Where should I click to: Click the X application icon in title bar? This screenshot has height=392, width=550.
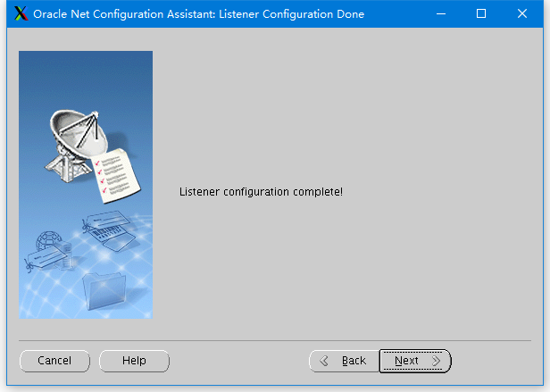tap(21, 13)
